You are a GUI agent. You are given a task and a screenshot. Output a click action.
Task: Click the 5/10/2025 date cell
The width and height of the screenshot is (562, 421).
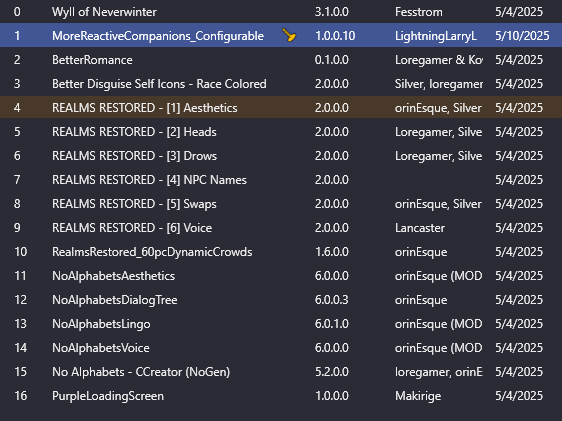coord(522,36)
